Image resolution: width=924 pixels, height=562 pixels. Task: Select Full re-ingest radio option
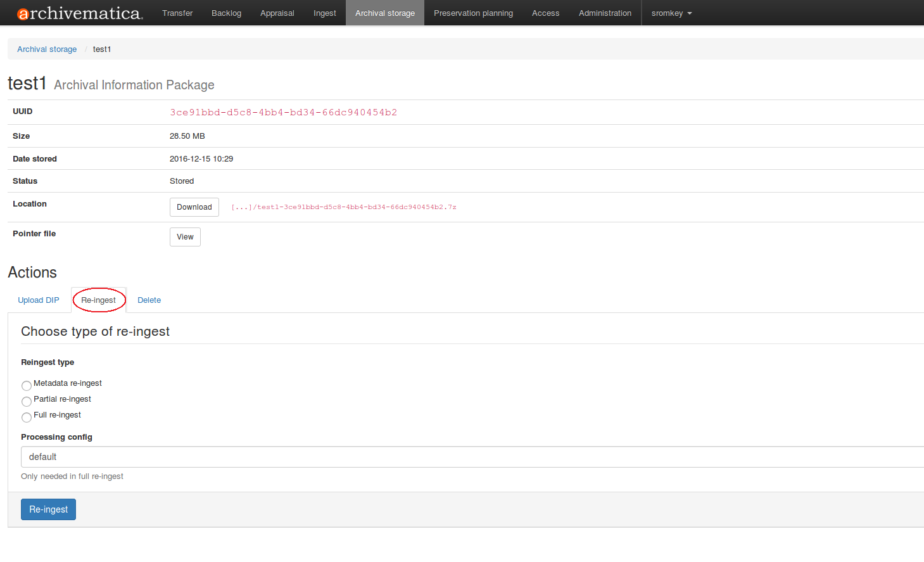27,418
